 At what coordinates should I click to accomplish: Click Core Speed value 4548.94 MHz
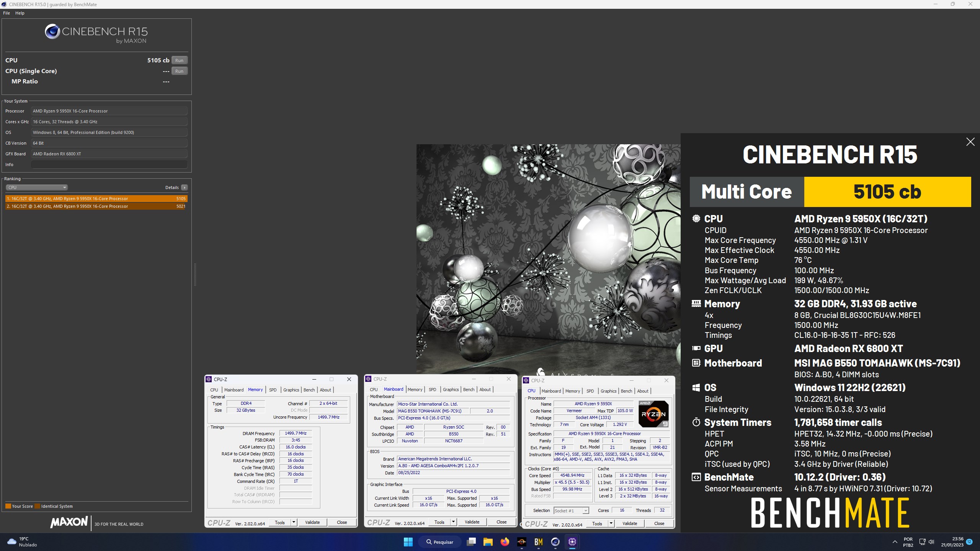[x=572, y=475]
